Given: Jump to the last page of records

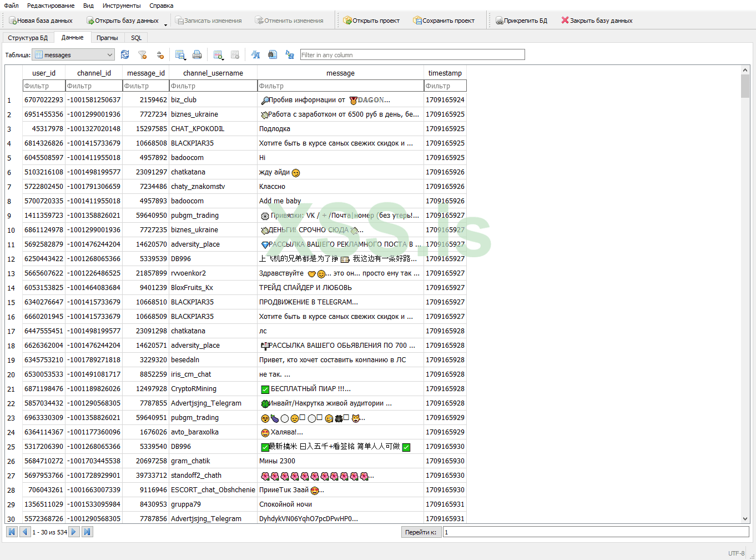Looking at the screenshot, I should click(87, 532).
